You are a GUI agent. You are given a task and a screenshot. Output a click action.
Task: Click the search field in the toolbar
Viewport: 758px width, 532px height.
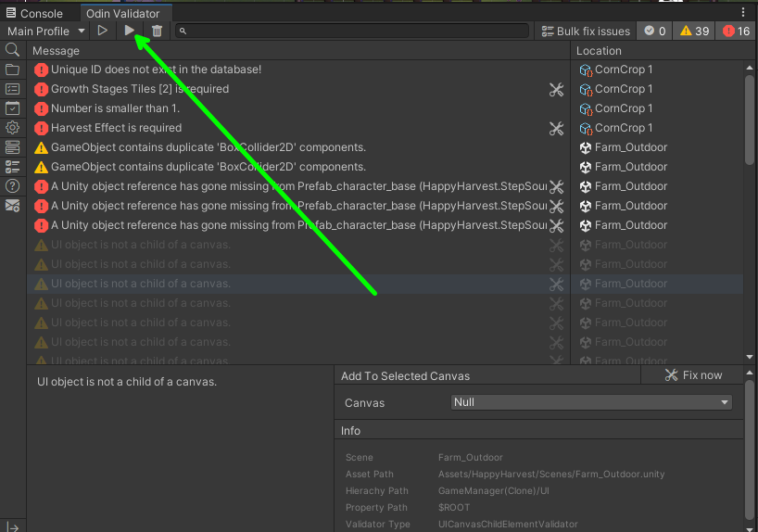pos(352,31)
